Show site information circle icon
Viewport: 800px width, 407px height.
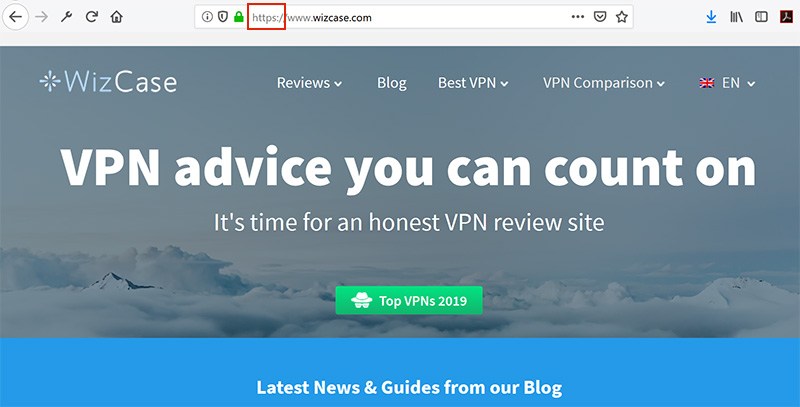(x=207, y=17)
